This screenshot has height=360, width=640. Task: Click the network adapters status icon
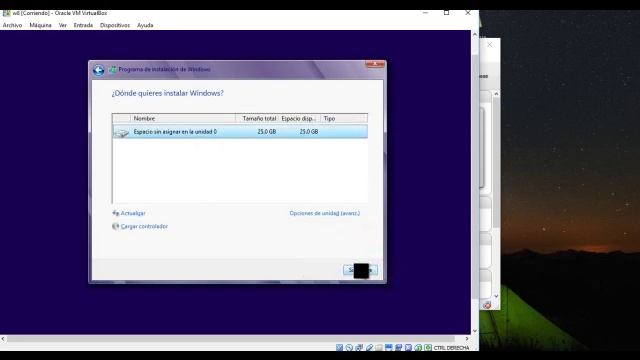click(x=359, y=347)
